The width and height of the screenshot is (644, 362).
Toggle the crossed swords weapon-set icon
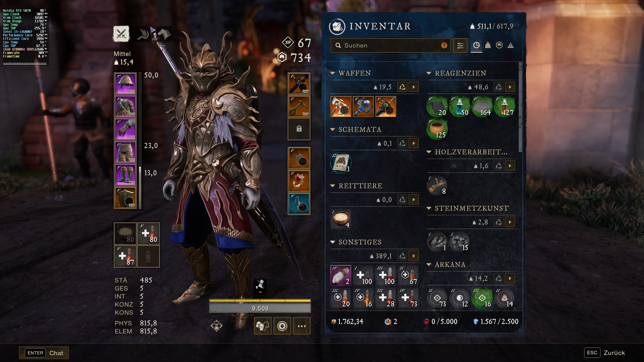click(x=121, y=34)
